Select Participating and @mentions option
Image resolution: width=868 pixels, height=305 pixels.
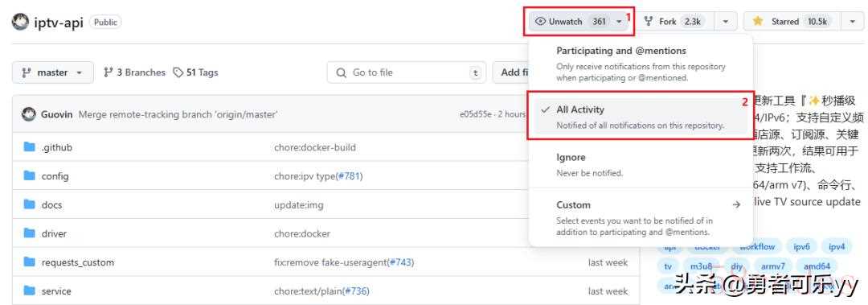pos(641,64)
